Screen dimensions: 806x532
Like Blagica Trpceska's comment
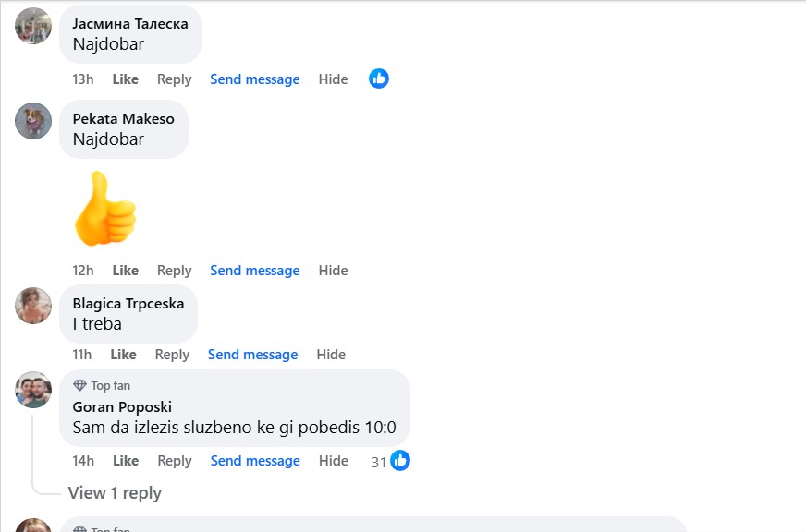coord(123,355)
